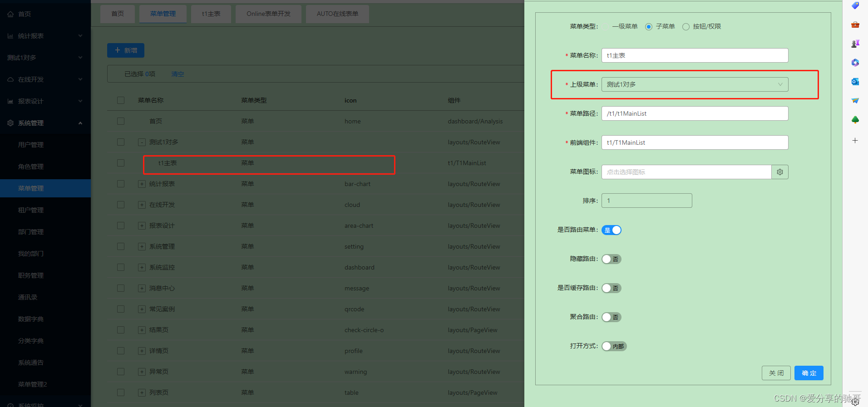Click the home icon in left sidebar
Viewport: 868px width, 407px height.
pyautogui.click(x=10, y=14)
